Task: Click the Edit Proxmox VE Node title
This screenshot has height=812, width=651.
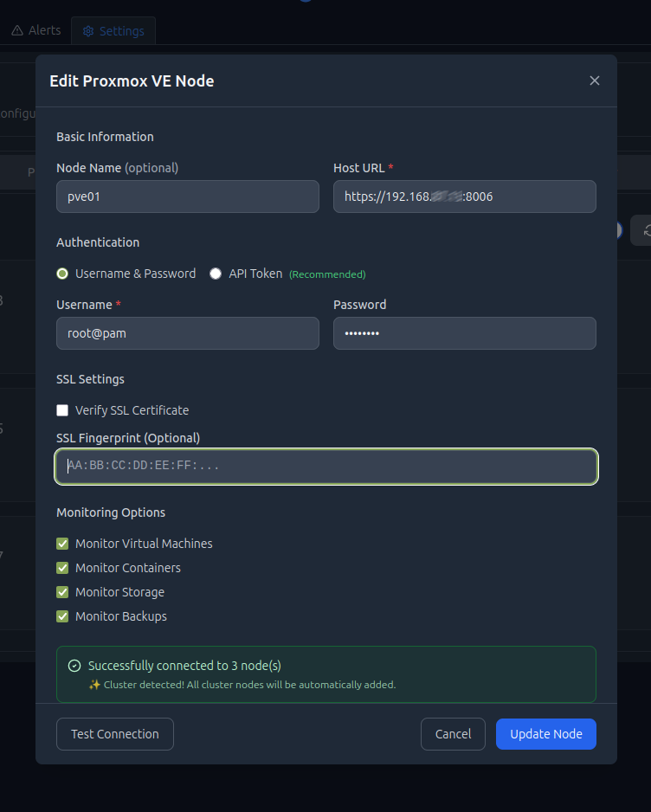Action: pyautogui.click(x=132, y=81)
